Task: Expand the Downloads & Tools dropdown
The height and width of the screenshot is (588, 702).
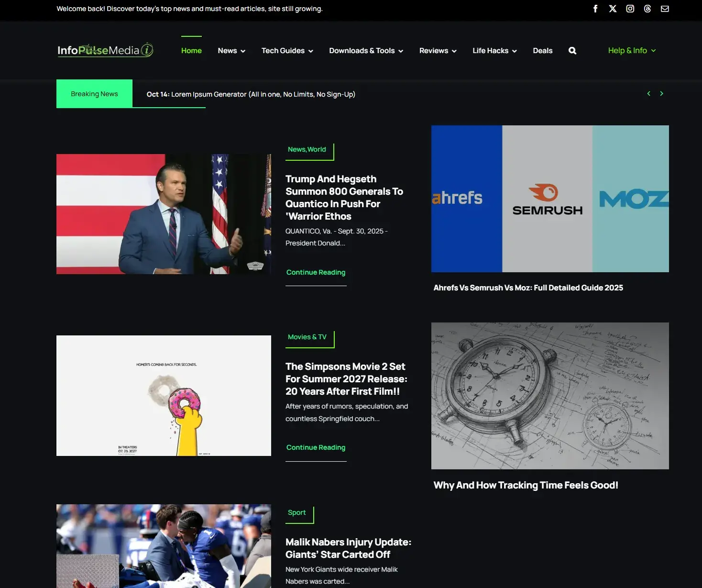Action: [x=365, y=50]
